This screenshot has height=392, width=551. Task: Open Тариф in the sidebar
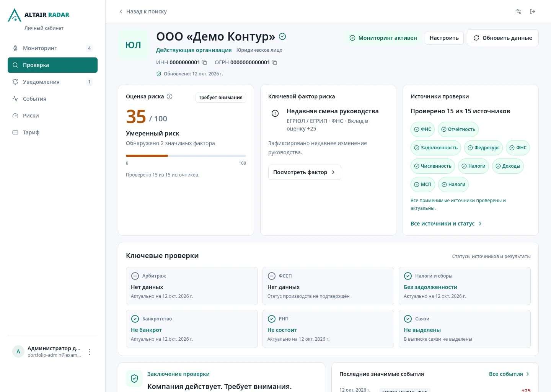[52, 132]
